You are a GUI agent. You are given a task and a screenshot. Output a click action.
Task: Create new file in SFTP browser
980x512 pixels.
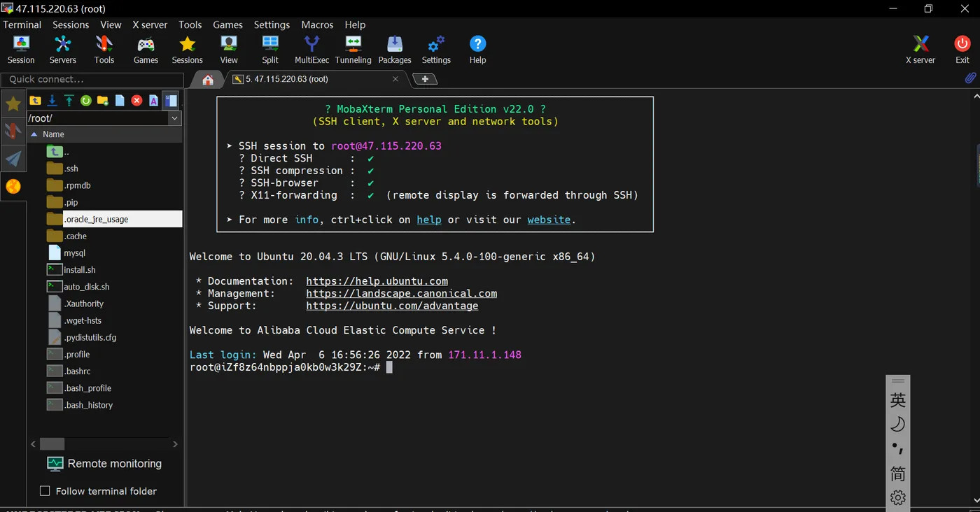click(120, 101)
